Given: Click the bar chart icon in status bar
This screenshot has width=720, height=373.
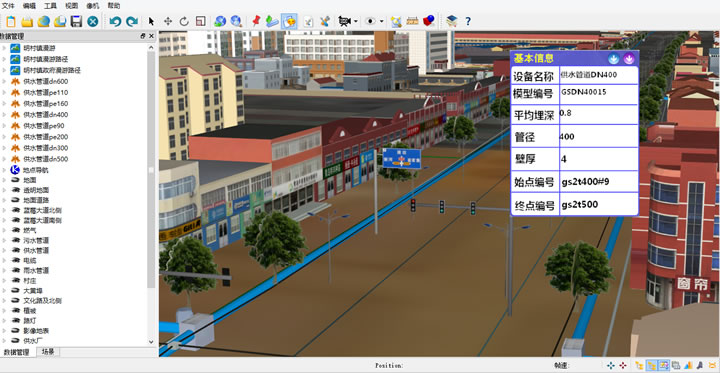Looking at the screenshot, I should tap(688, 366).
